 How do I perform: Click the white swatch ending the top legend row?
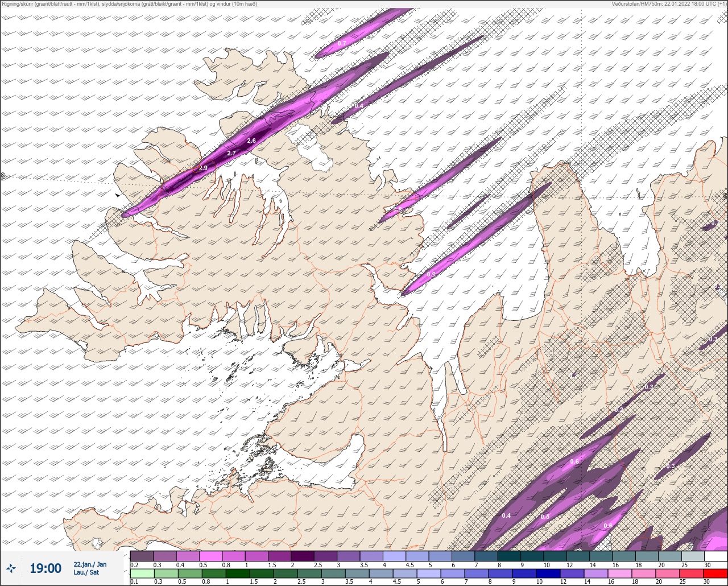(715, 556)
